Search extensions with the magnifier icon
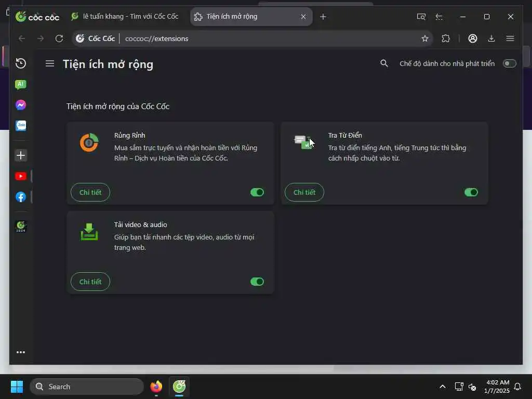Screen dimensions: 532x399 384,63
